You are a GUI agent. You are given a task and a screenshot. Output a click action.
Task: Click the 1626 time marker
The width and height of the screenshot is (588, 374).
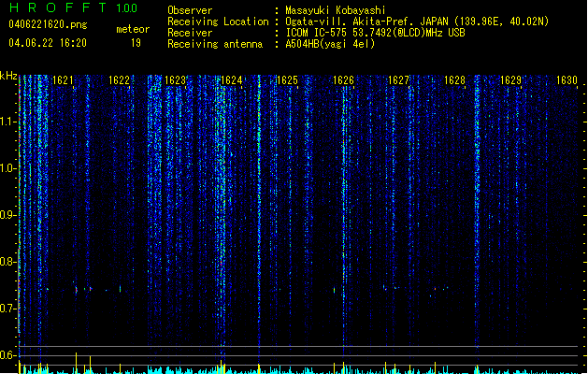click(343, 80)
